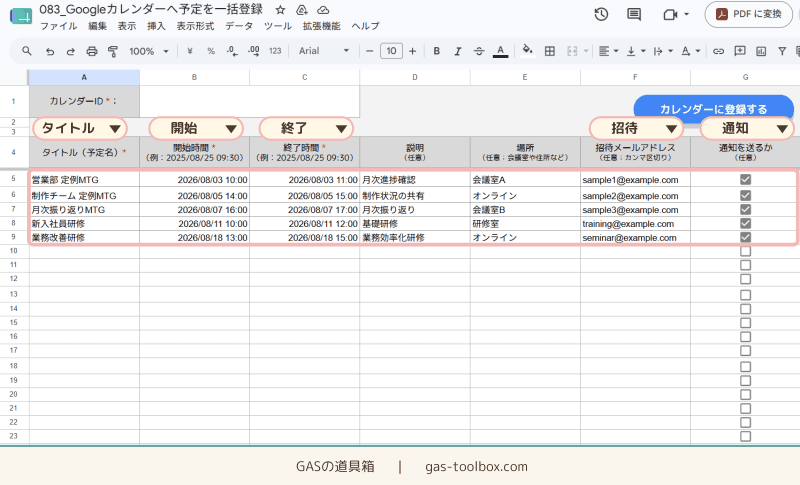
Task: Undo the last action
Action: point(49,51)
